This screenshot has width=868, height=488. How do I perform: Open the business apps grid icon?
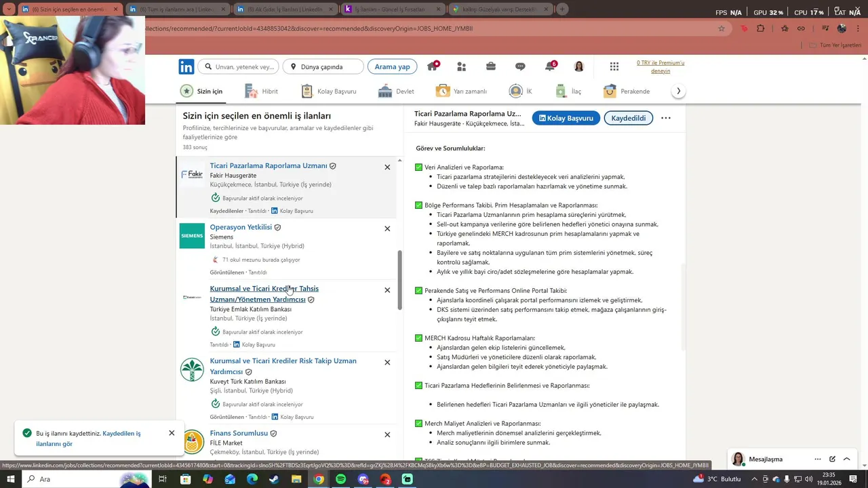click(614, 66)
